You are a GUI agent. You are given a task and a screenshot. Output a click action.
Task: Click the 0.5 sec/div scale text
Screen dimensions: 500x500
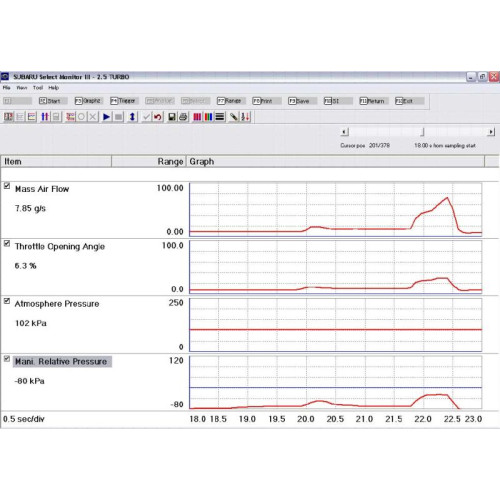(24, 419)
